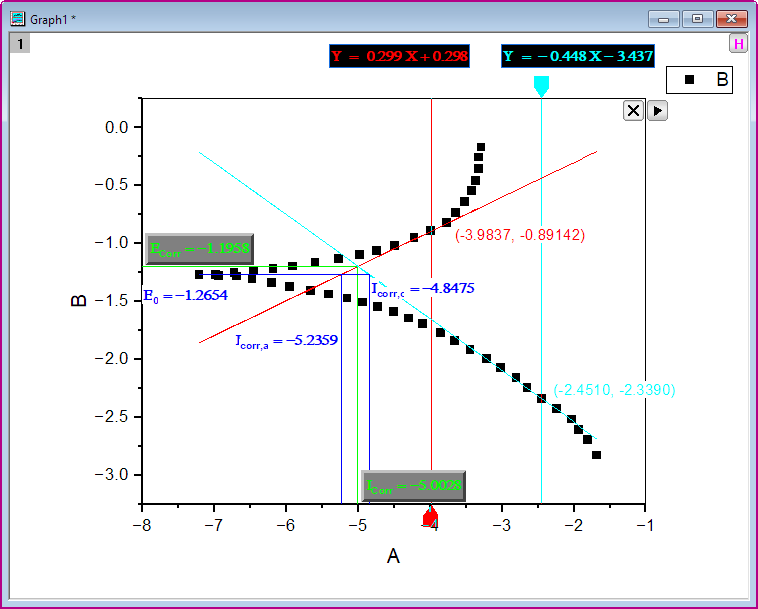
Task: Click the blue E0 = -1.2654 text
Action: coord(186,296)
